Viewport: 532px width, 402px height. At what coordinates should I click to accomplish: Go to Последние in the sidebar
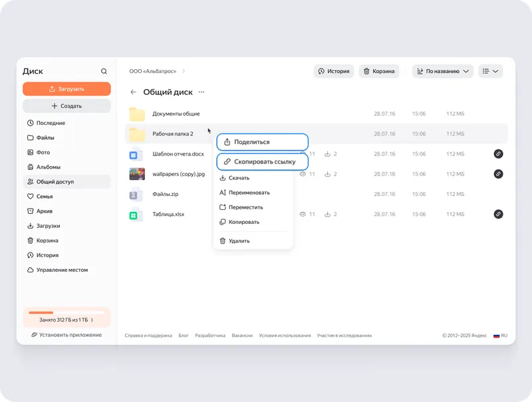67,123
